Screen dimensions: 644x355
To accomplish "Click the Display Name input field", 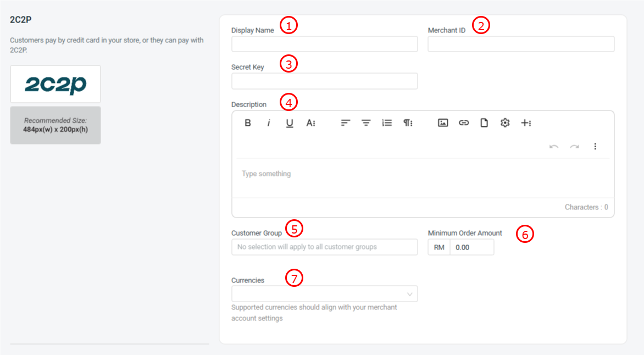I will (324, 44).
